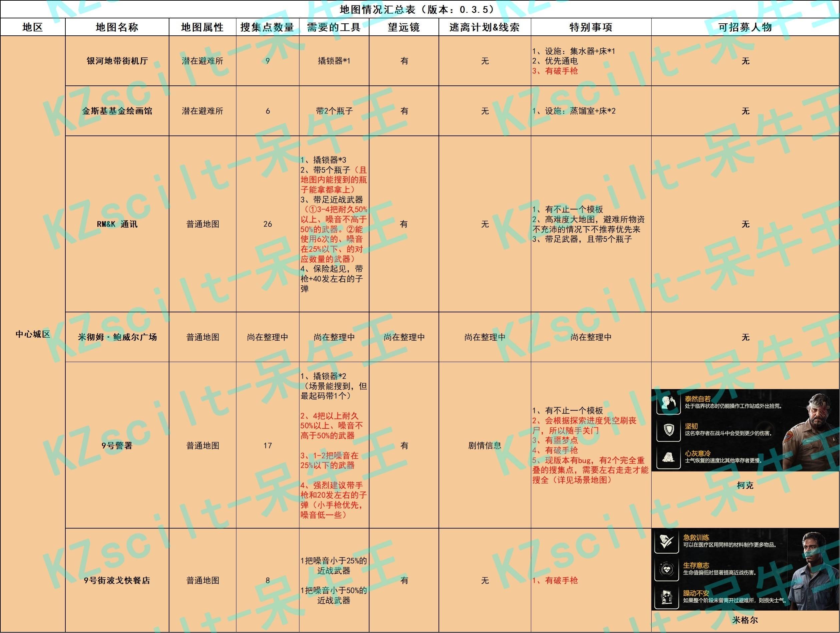Image resolution: width=840 pixels, height=633 pixels.
Task: Click collection count 26 for RM&K 通讯
Action: [268, 224]
